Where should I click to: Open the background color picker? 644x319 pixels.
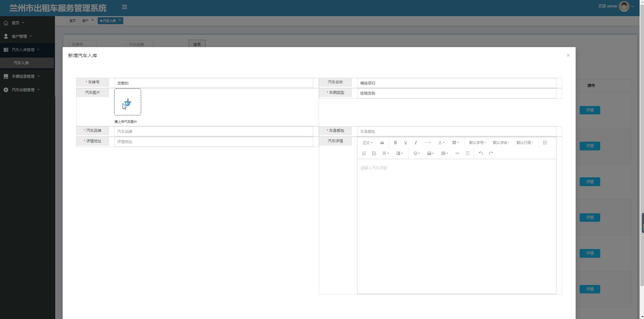click(x=455, y=143)
